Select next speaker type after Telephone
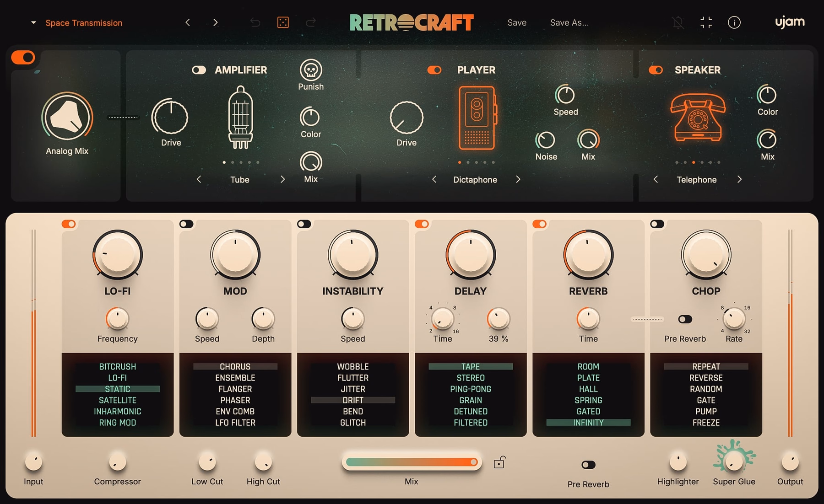 [739, 179]
